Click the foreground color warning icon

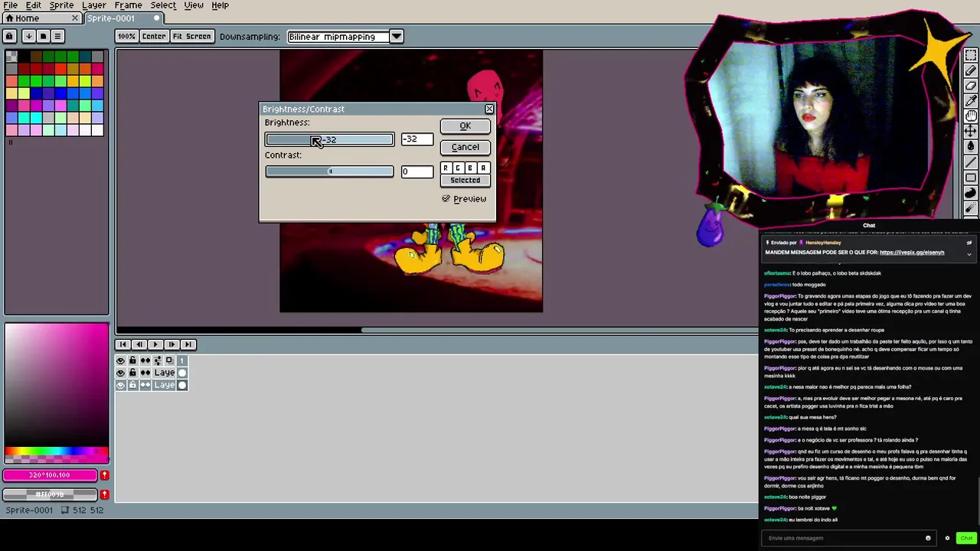[x=104, y=475]
